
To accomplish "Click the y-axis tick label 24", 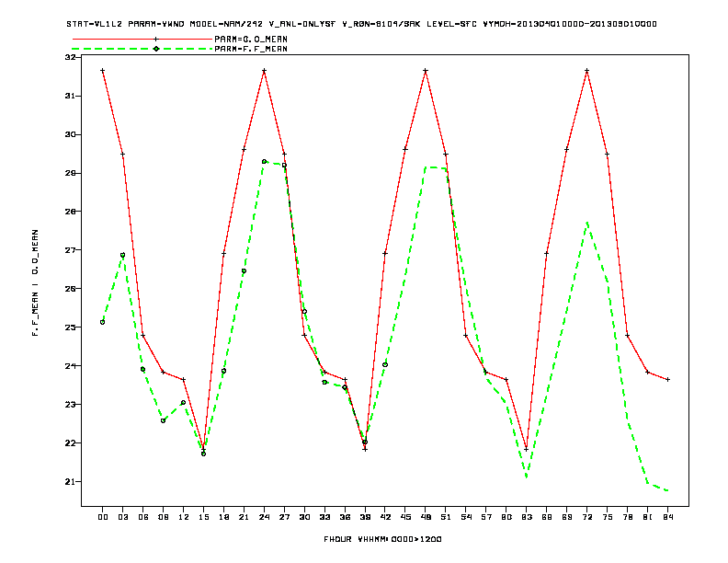I will [70, 365].
